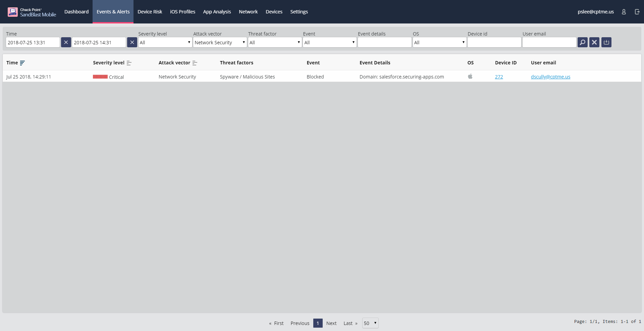Click the red Critical severity bar
This screenshot has width=644, height=331.
(100, 77)
